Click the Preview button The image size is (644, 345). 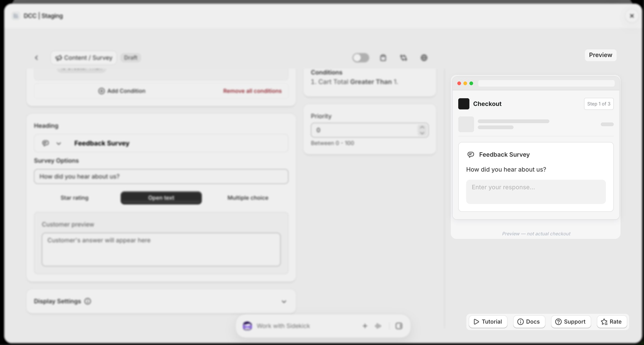(x=601, y=55)
